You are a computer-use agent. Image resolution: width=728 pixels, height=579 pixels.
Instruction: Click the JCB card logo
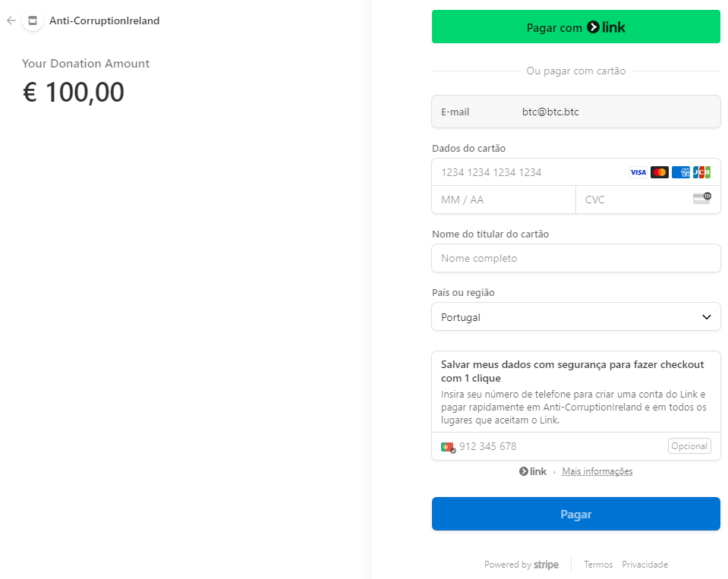pyautogui.click(x=701, y=172)
